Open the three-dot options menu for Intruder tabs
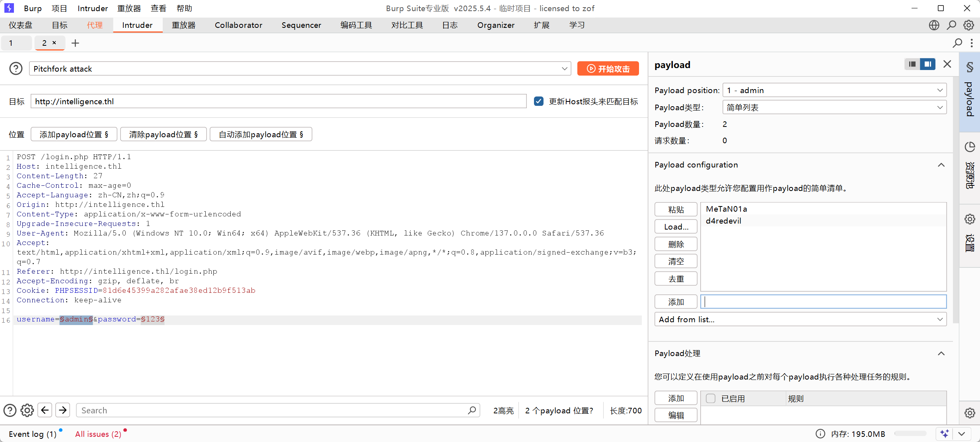 pos(972,43)
